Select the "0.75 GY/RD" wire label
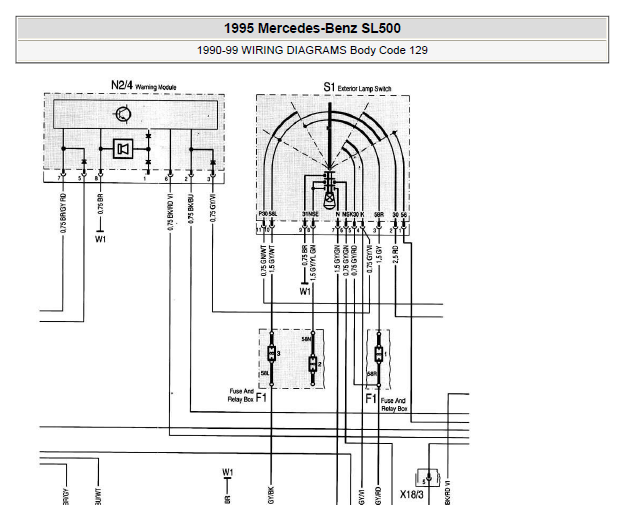 coord(354,260)
